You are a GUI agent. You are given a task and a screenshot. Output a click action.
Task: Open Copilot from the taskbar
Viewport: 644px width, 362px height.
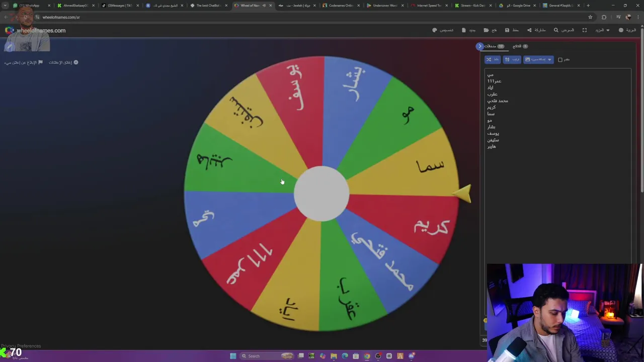pos(323,356)
